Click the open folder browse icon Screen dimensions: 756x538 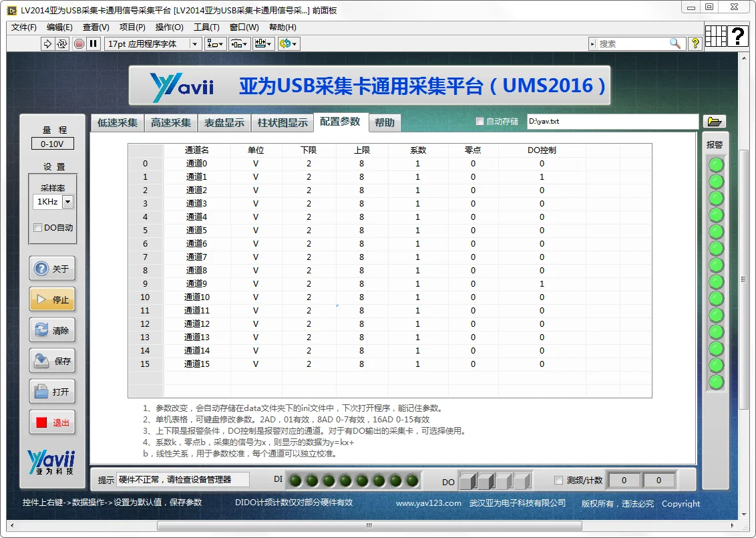pyautogui.click(x=714, y=122)
